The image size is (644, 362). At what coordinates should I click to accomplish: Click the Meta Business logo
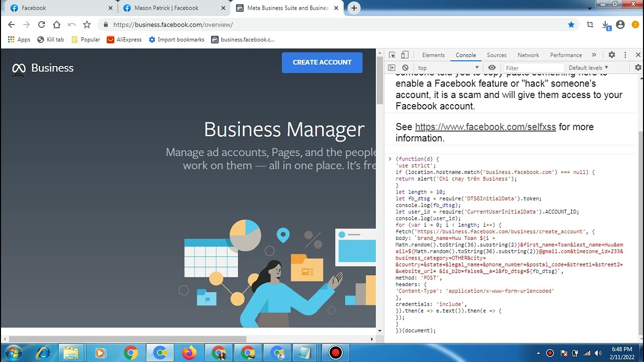[x=43, y=68]
